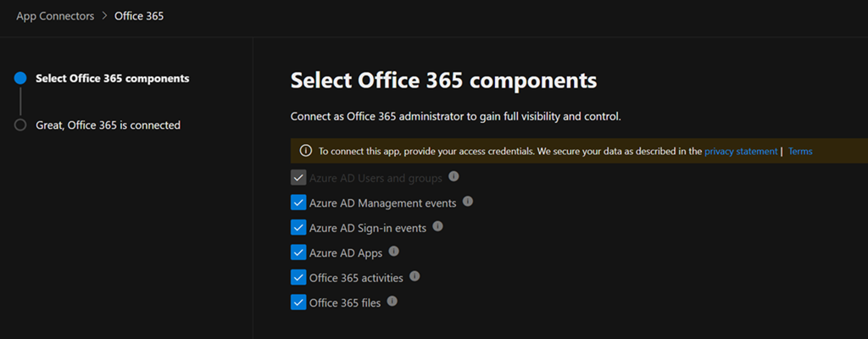Uncheck Azure AD Management events checkbox

[298, 203]
